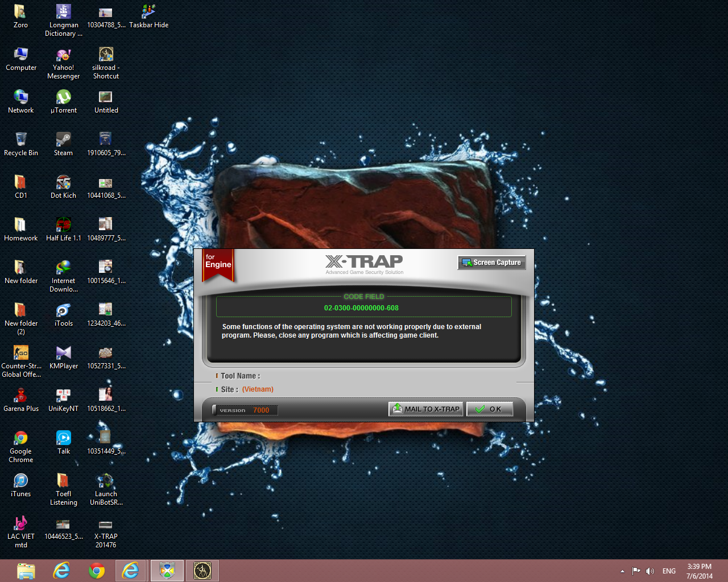Screen dimensions: 728x582
Task: Select the iTools icon
Action: tap(64, 314)
